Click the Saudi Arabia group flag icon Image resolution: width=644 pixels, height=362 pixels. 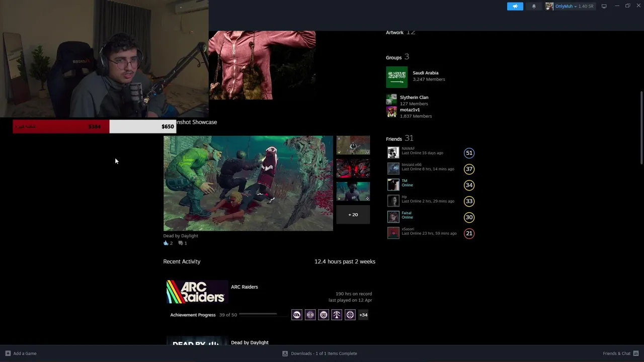396,77
